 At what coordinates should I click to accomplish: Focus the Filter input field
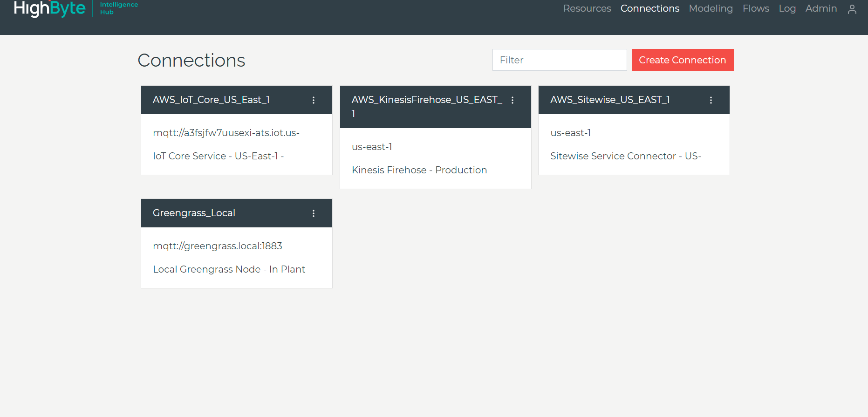coord(560,60)
